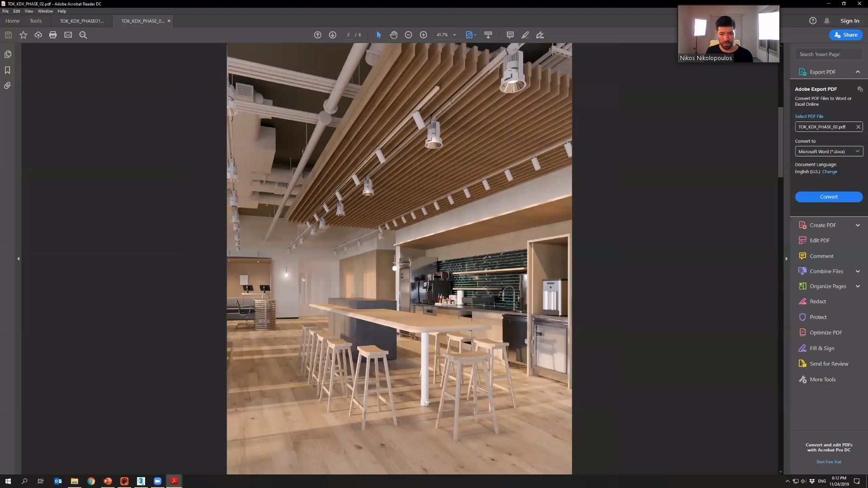Click Change document language link
Viewport: 868px width, 488px height.
pos(830,172)
